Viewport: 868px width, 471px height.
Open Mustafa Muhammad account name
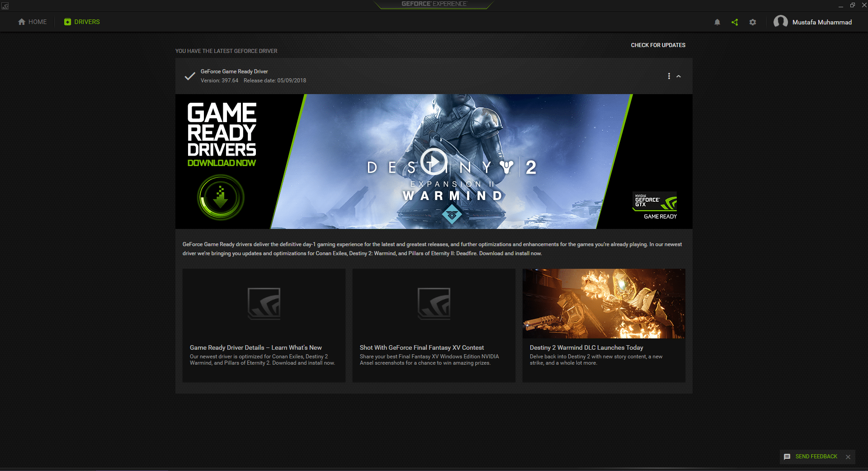pyautogui.click(x=822, y=22)
